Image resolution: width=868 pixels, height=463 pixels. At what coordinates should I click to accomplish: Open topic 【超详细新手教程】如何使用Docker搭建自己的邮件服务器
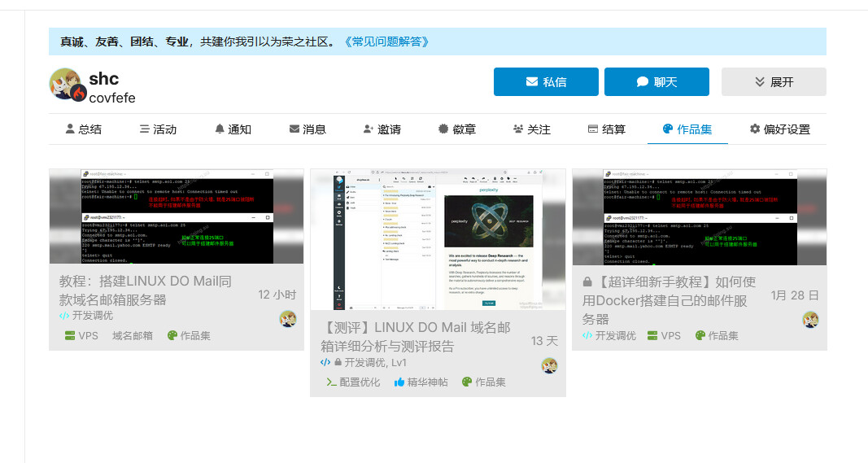pyautogui.click(x=669, y=300)
